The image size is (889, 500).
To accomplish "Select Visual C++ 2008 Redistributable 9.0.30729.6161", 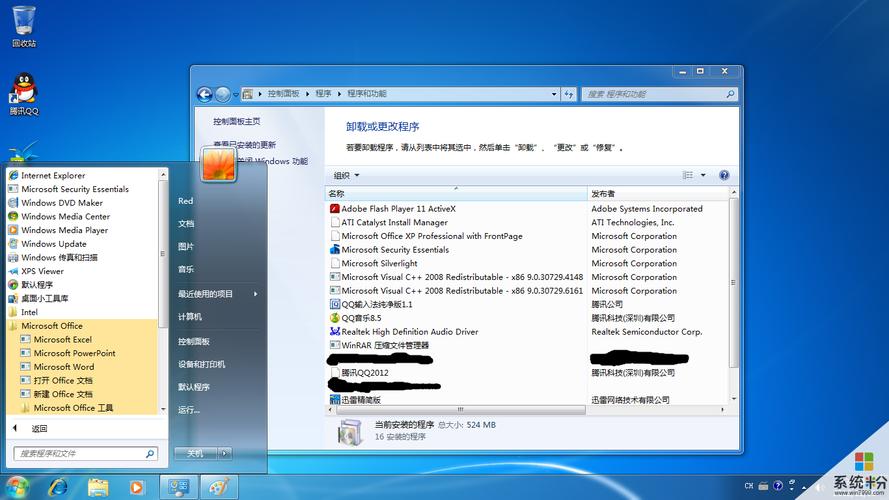I will pos(456,290).
